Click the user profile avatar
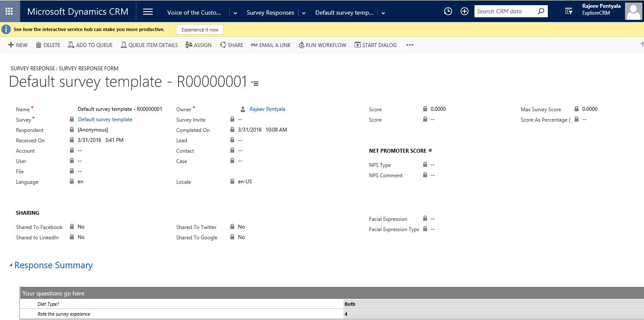 click(x=633, y=12)
